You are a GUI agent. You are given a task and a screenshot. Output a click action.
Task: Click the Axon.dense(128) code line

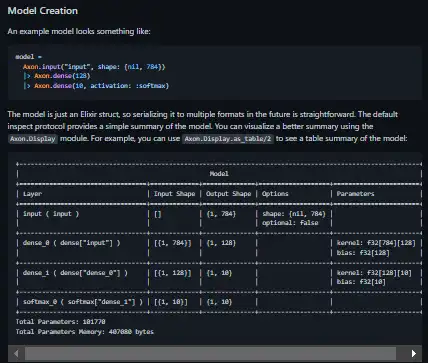tap(57, 76)
